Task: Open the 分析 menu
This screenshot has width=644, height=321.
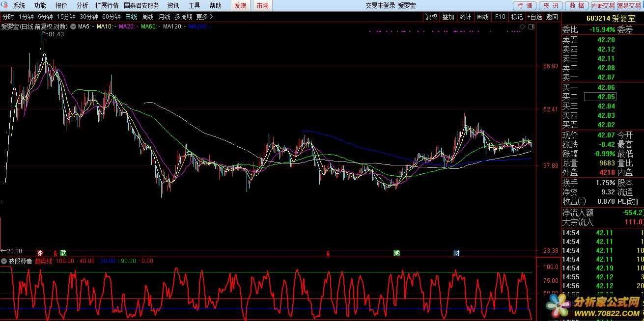Action: click(82, 5)
